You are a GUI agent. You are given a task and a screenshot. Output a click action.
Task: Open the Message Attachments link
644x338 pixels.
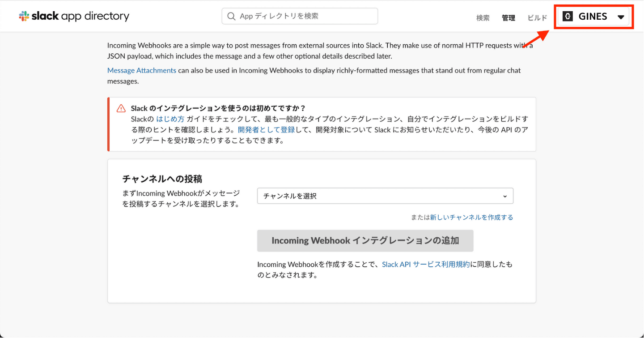[142, 70]
